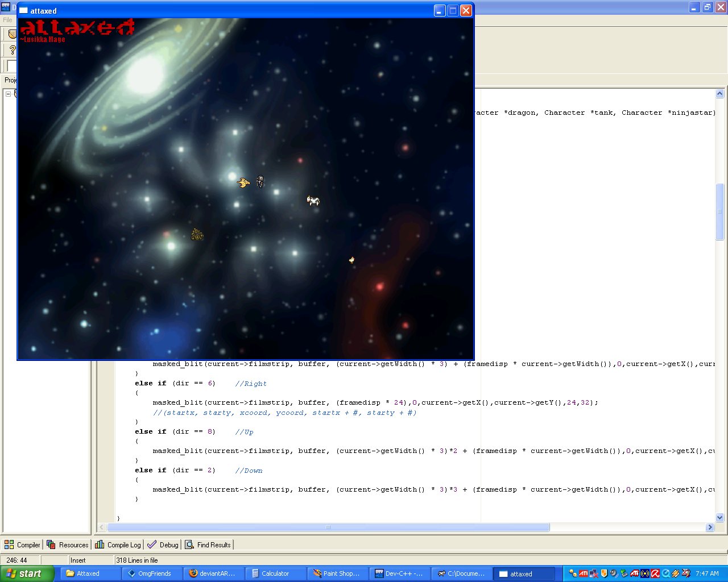Image resolution: width=728 pixels, height=582 pixels.
Task: Click the ninja character sprite
Action: coord(260,181)
